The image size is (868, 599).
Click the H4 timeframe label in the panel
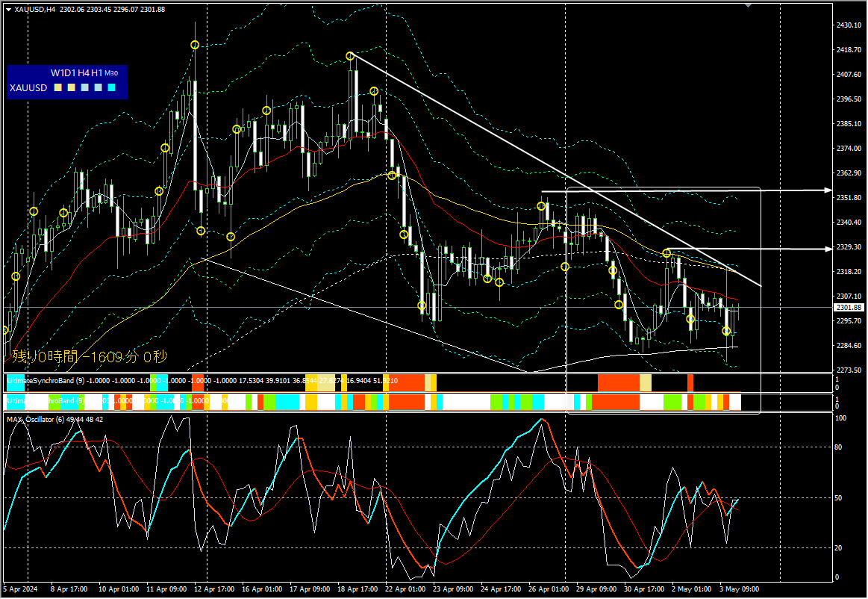pyautogui.click(x=84, y=73)
